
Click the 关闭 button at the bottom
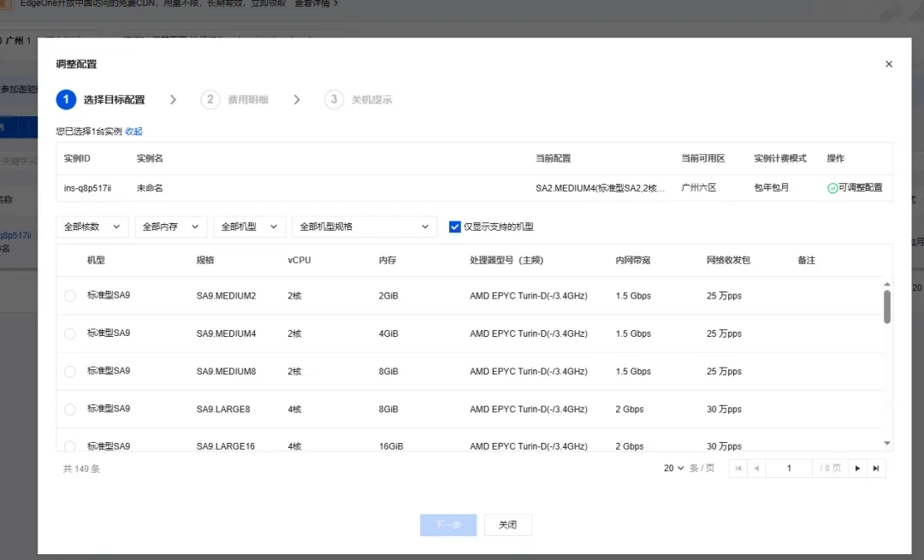click(508, 524)
